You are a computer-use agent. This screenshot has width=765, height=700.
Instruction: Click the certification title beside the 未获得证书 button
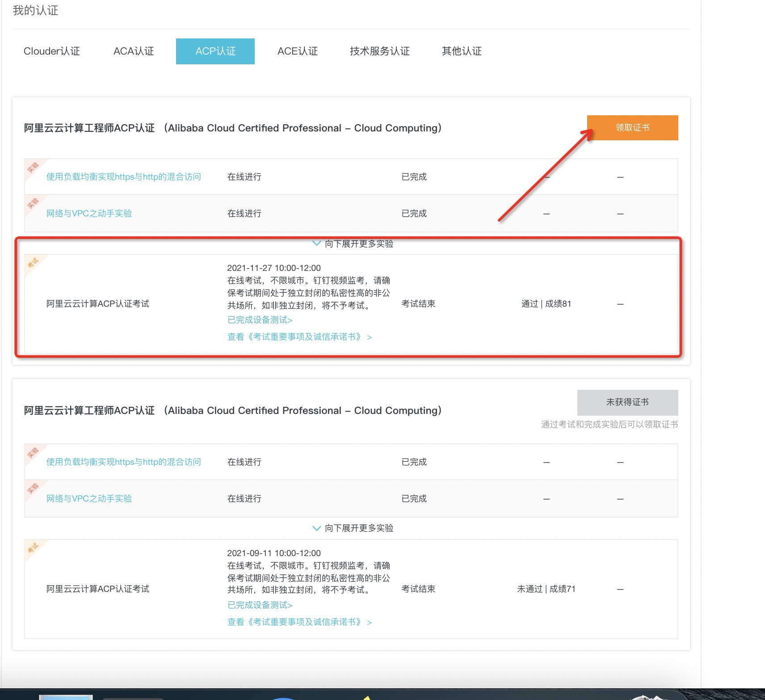click(x=233, y=411)
